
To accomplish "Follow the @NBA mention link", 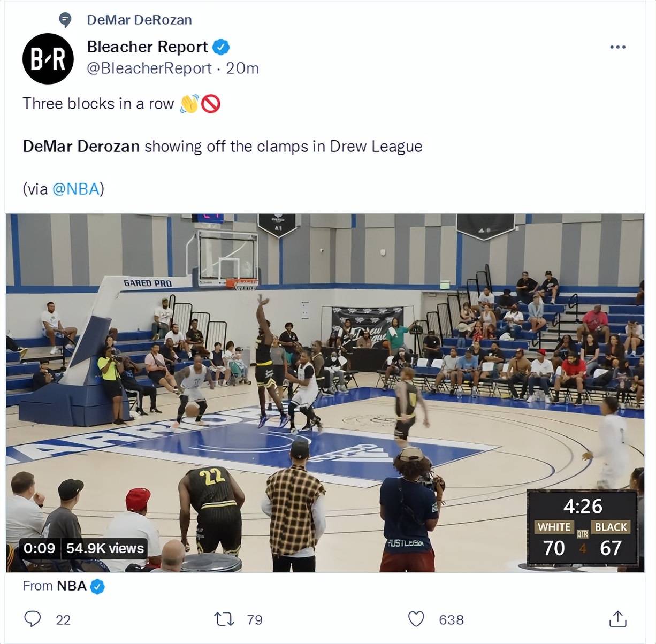I will click(76, 189).
